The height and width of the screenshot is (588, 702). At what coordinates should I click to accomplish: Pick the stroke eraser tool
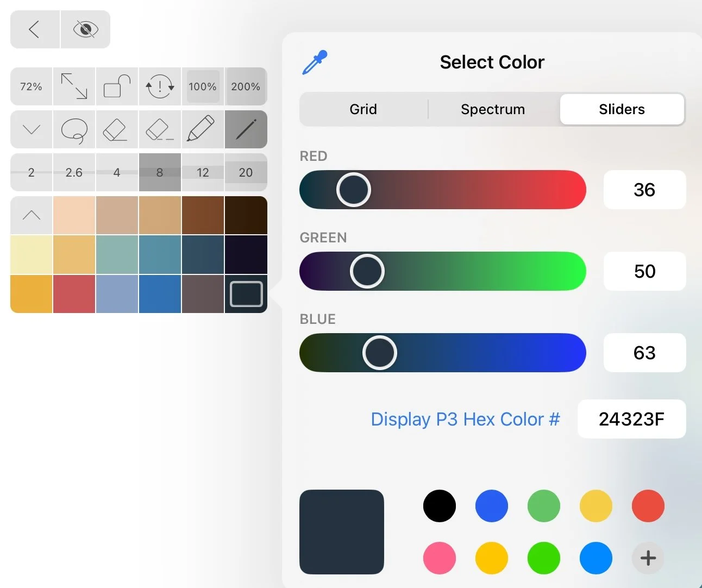coord(160,130)
